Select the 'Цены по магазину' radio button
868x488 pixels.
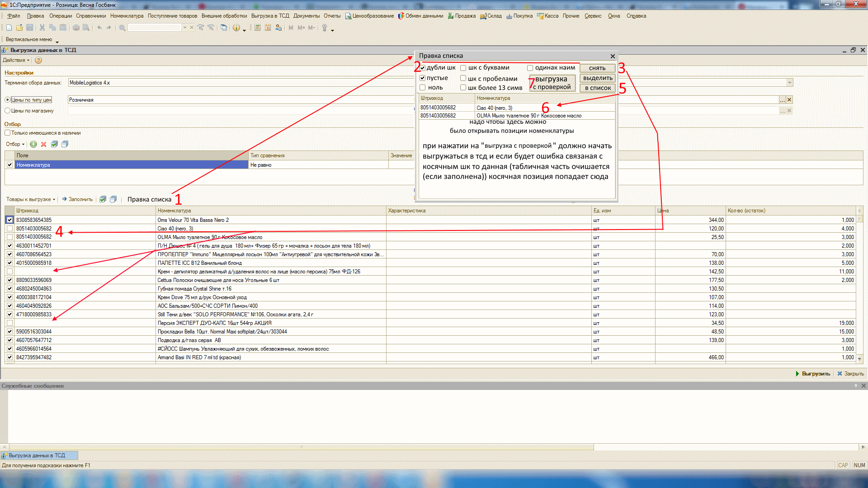click(x=8, y=111)
